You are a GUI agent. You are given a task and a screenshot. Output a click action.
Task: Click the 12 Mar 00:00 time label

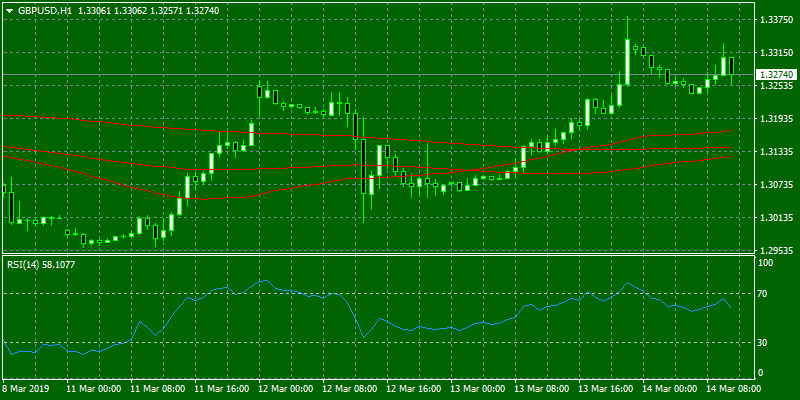coord(286,389)
